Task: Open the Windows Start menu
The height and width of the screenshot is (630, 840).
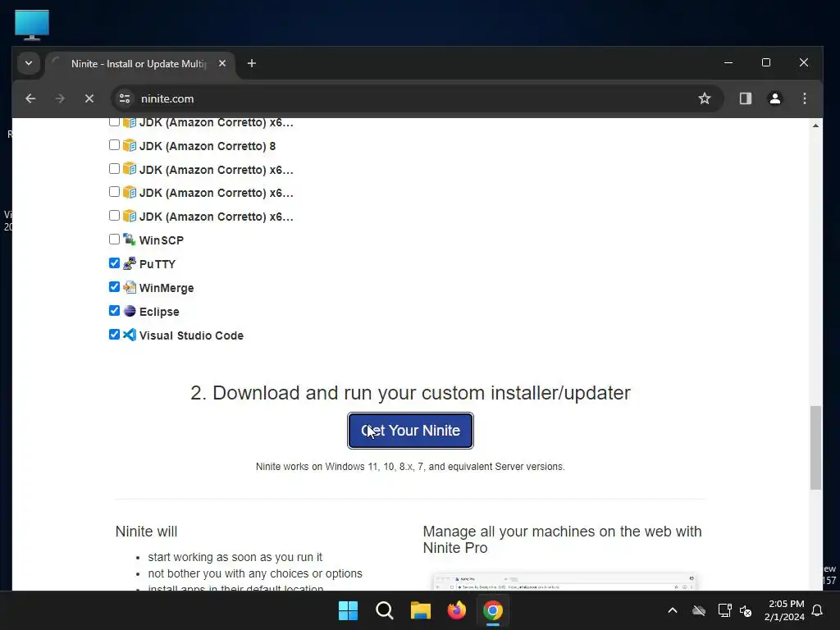Action: click(348, 610)
